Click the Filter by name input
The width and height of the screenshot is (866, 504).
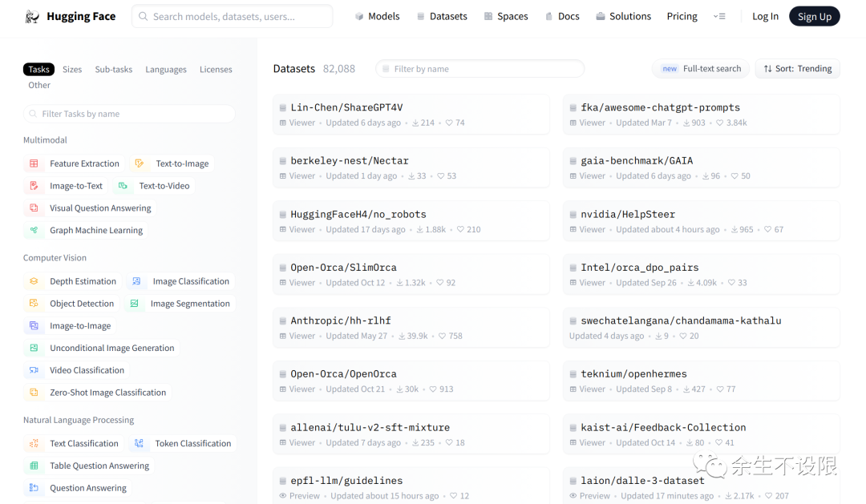[x=480, y=69]
